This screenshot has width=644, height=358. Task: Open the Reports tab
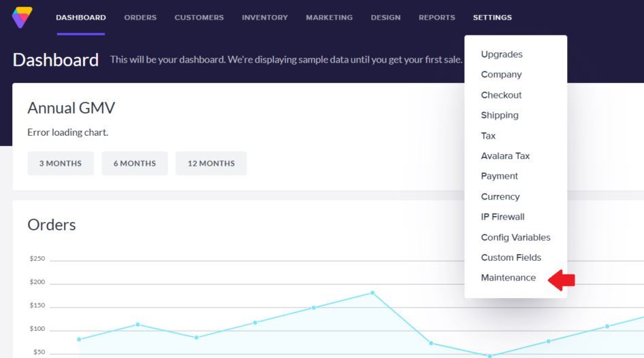(x=437, y=18)
